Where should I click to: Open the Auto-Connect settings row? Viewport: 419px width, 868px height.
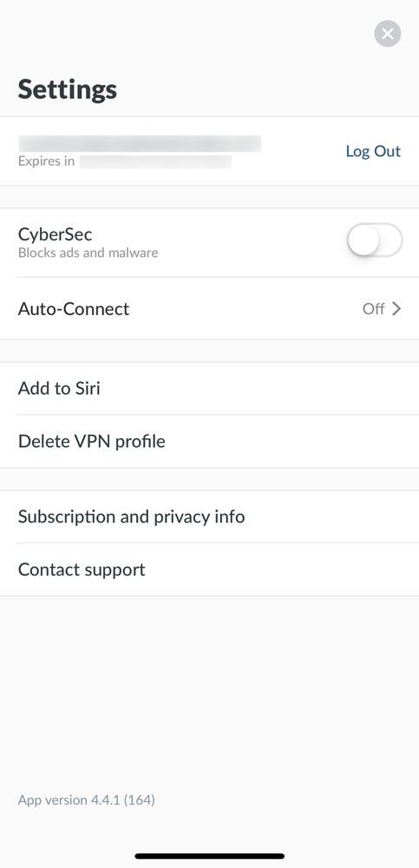209,308
